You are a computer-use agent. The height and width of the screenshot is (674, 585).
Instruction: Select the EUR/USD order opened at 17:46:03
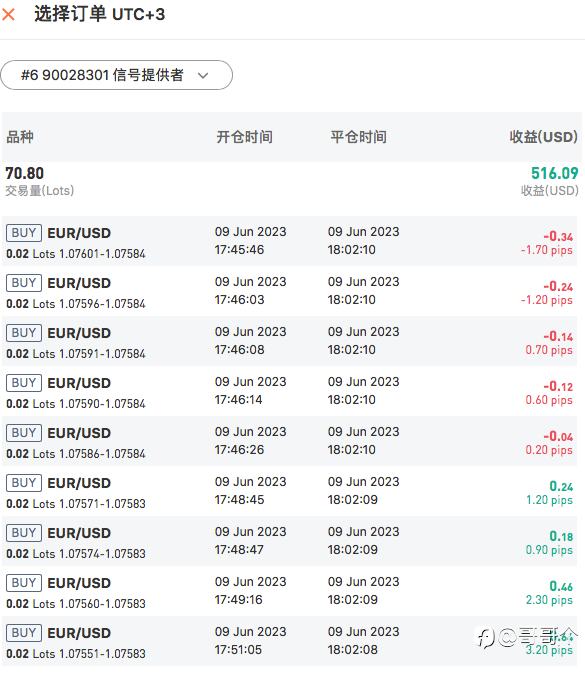[x=290, y=291]
